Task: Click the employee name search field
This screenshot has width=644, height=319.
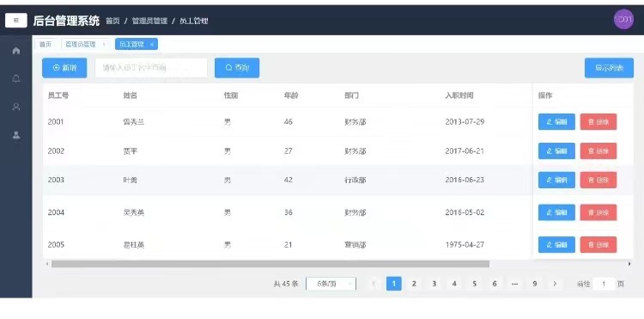Action: click(x=151, y=68)
